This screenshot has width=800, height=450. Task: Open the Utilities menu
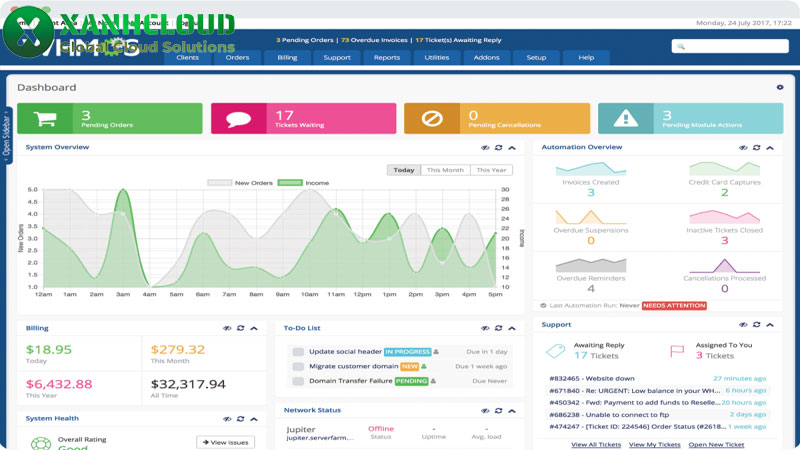(x=437, y=57)
